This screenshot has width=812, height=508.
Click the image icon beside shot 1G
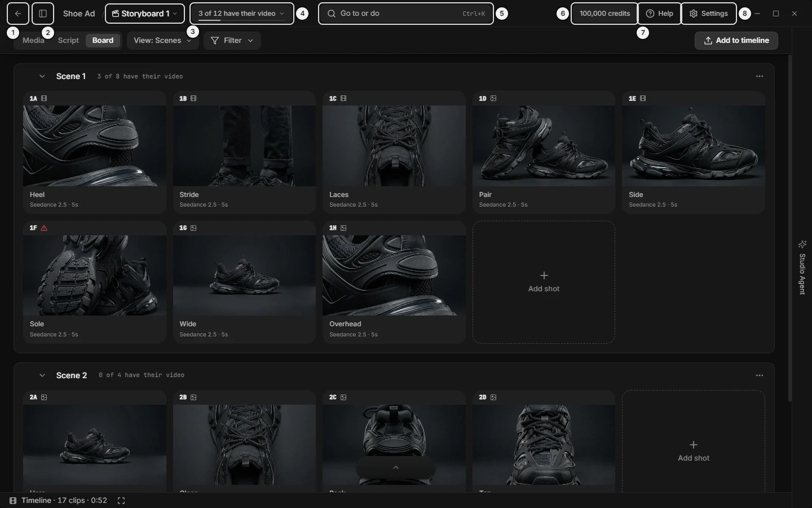point(193,228)
